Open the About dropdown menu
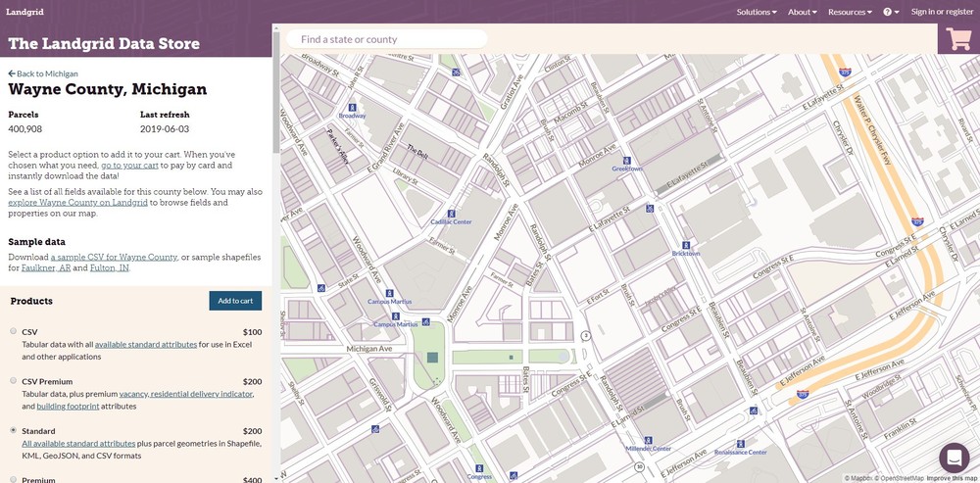 coord(802,12)
